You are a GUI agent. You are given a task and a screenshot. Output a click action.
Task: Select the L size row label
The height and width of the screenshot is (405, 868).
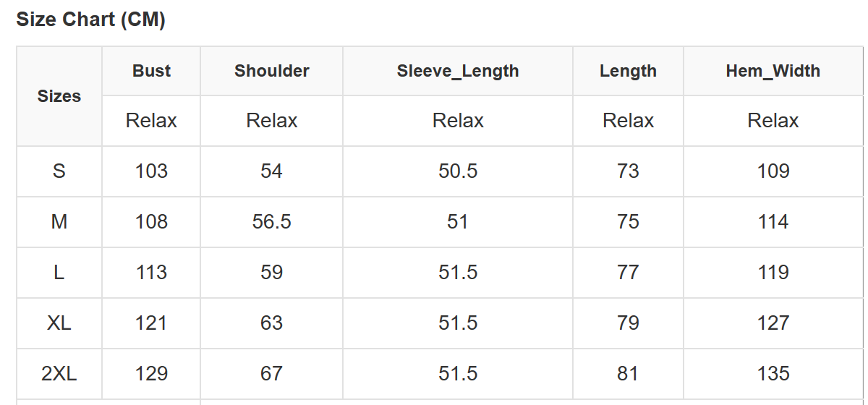[x=59, y=273]
